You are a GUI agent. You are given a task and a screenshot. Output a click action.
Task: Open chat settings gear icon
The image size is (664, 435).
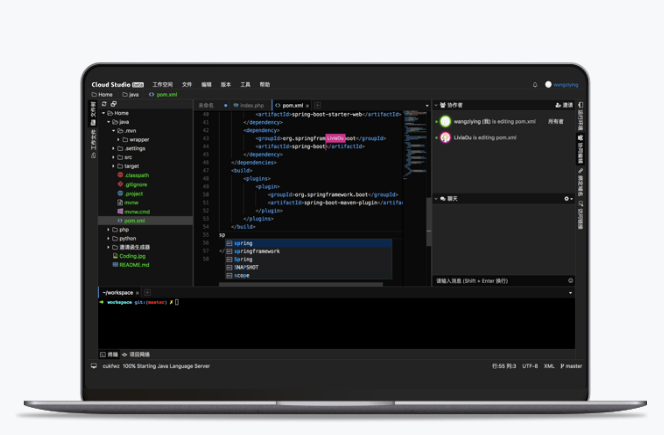pyautogui.click(x=567, y=198)
